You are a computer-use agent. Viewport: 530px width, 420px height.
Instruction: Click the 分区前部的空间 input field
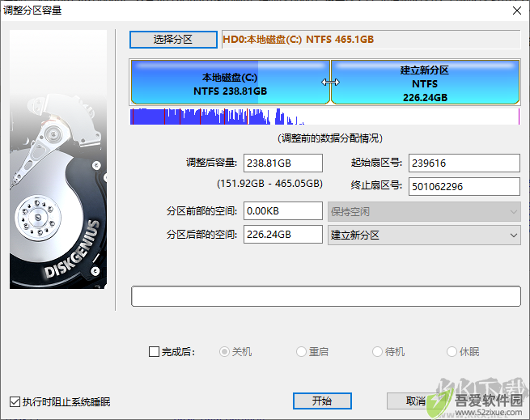point(283,211)
